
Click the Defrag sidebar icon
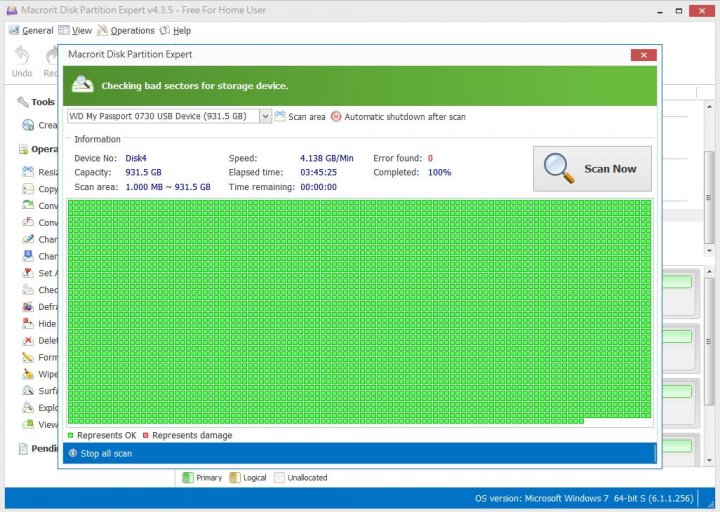point(28,307)
